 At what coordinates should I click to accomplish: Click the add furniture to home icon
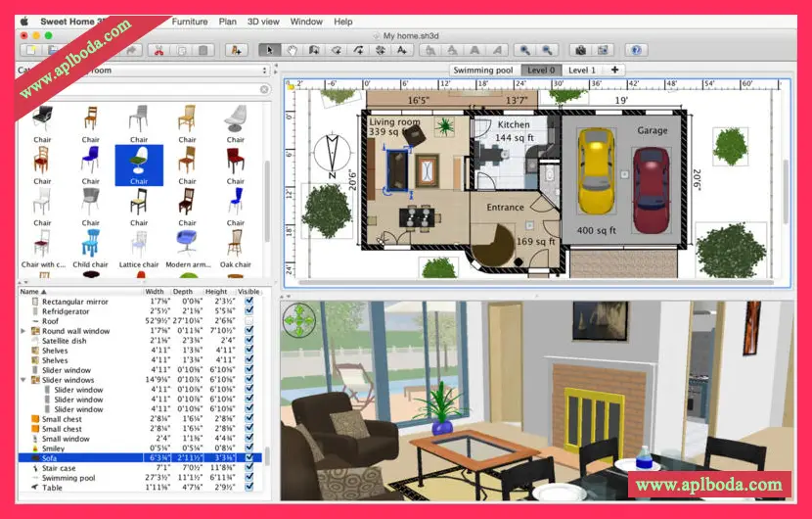tap(235, 50)
